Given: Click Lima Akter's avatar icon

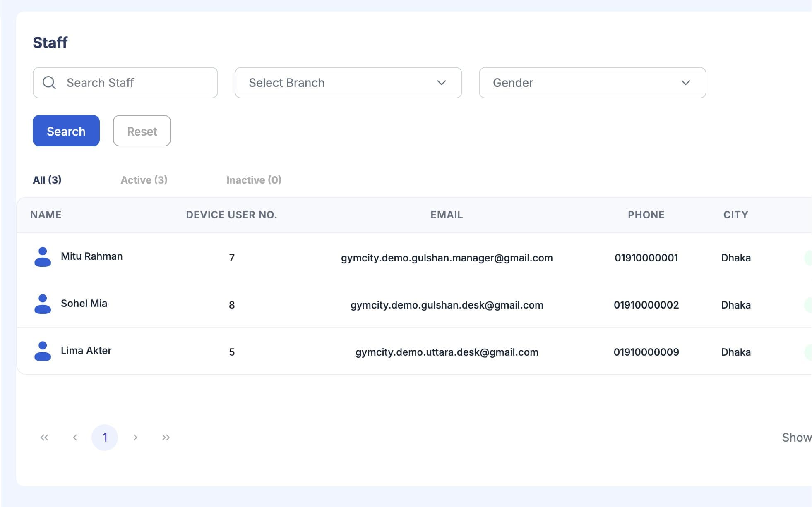Looking at the screenshot, I should (x=43, y=351).
